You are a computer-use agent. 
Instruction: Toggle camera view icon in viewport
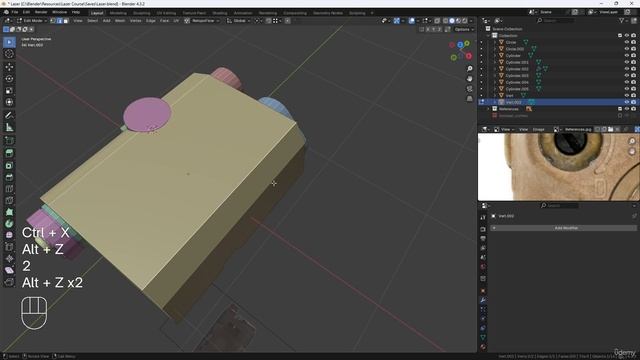point(469,89)
